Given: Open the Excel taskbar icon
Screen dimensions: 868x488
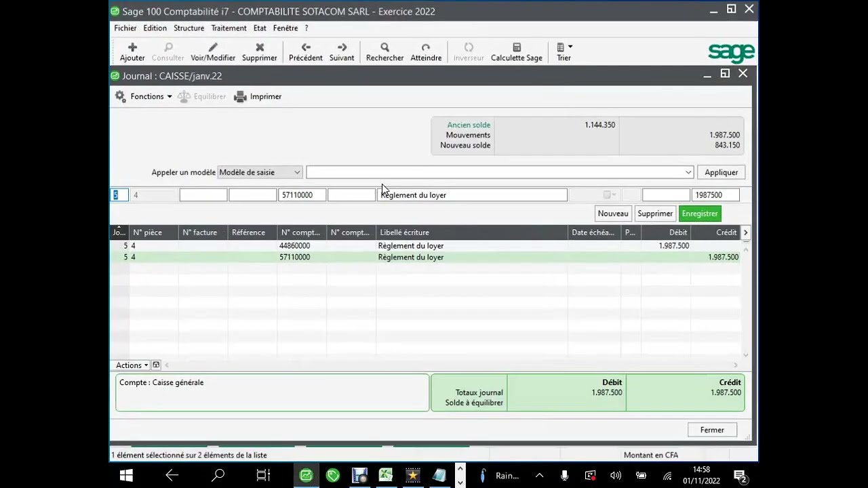Looking at the screenshot, I should (x=386, y=475).
